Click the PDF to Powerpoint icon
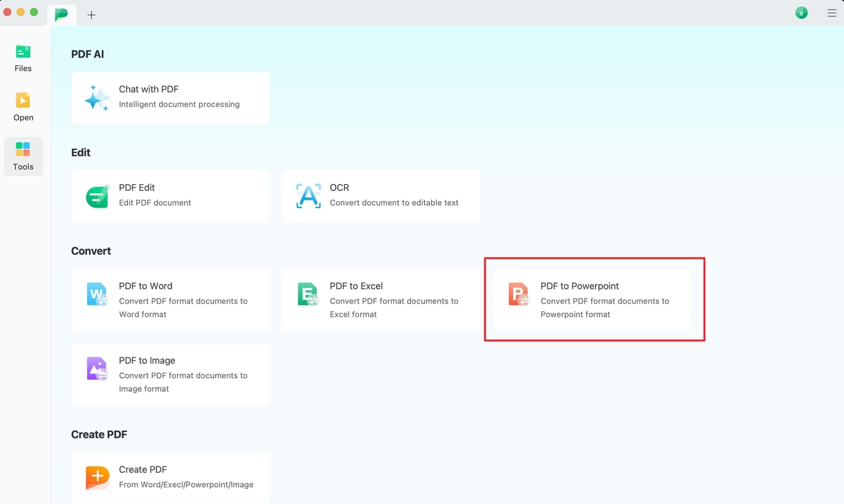Viewport: 844px width, 504px height. tap(519, 294)
